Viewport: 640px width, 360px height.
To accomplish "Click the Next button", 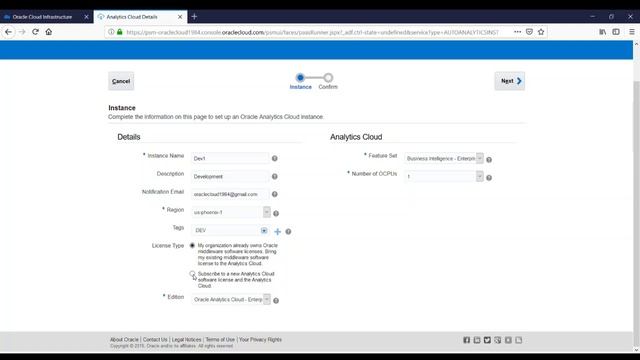I will 510,81.
